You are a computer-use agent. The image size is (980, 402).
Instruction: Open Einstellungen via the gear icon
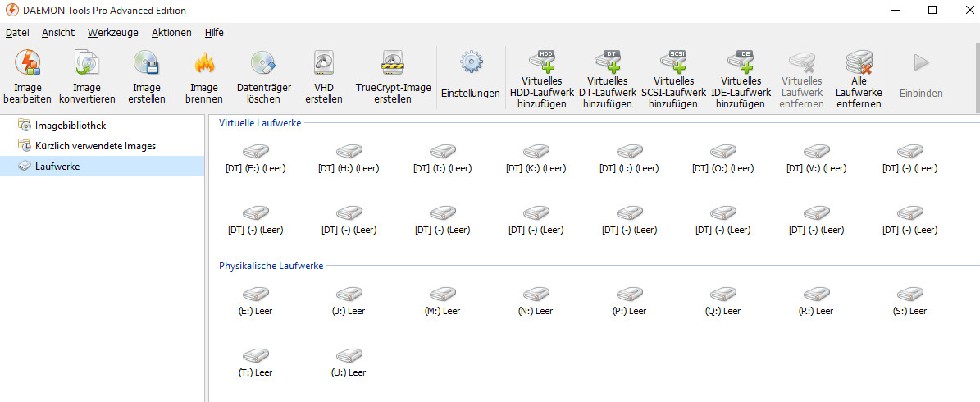470,64
